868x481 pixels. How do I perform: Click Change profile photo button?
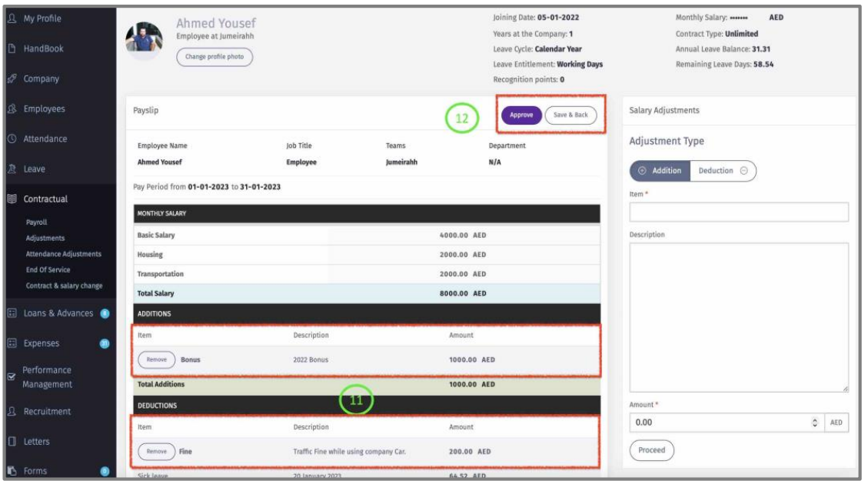pos(215,56)
